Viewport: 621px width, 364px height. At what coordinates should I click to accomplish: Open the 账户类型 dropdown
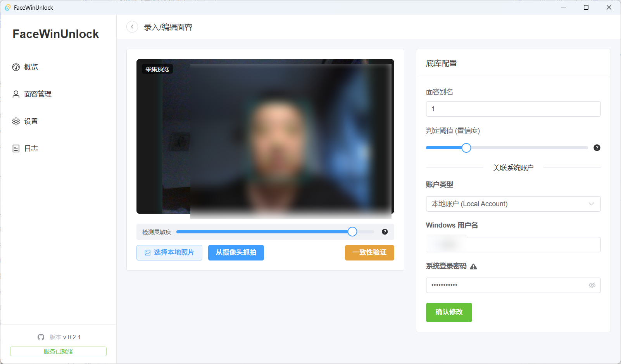tap(513, 204)
